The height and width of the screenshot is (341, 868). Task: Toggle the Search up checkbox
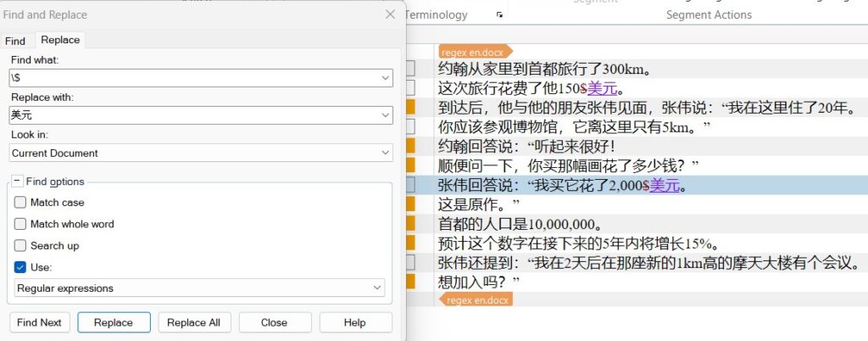click(x=20, y=246)
